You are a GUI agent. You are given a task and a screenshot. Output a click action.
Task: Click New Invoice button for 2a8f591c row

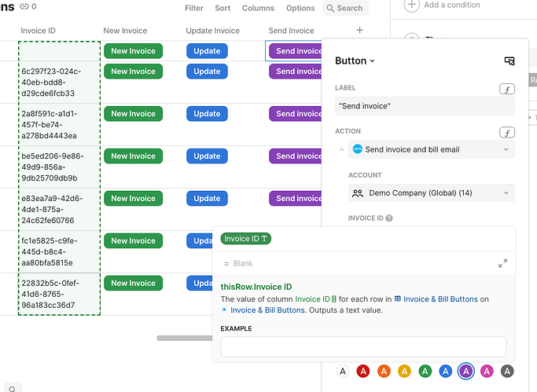coord(133,114)
